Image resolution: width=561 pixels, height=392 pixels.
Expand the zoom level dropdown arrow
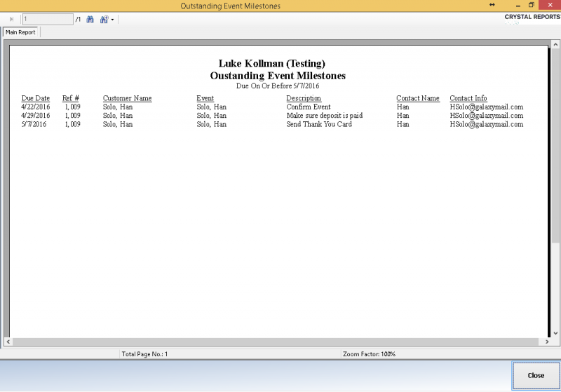coord(112,20)
